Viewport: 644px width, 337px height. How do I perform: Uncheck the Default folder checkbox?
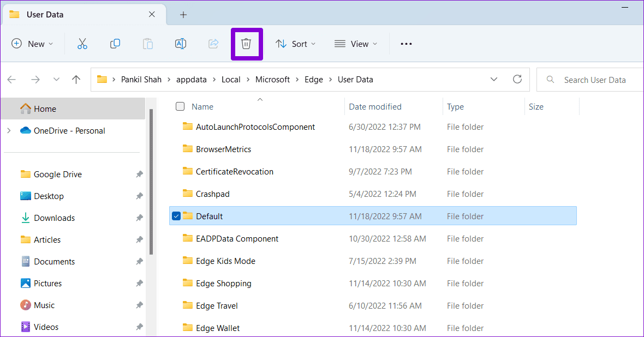point(176,216)
